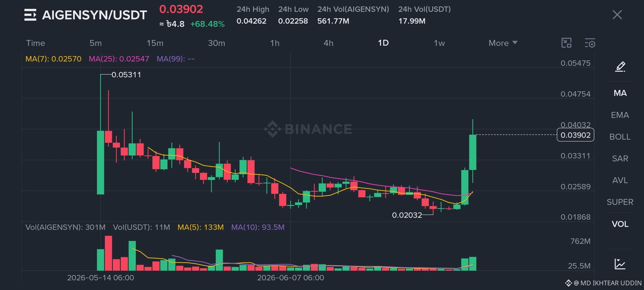This screenshot has width=644, height=290.
Task: Click the +68.48% change value
Action: click(207, 24)
